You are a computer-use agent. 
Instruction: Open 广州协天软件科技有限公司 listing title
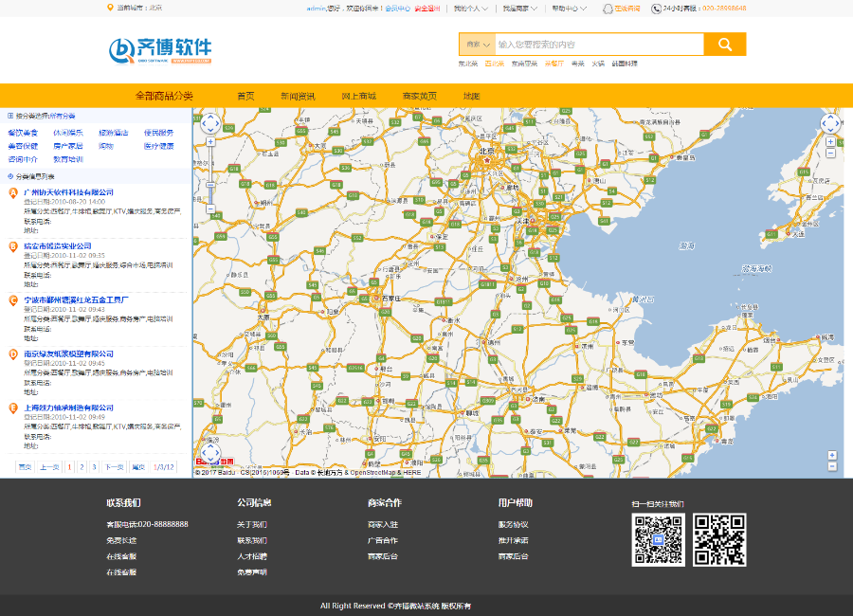click(x=68, y=192)
